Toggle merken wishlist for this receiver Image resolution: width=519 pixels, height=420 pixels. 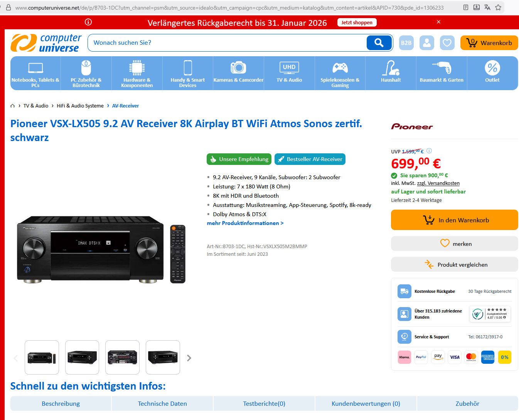coord(455,244)
